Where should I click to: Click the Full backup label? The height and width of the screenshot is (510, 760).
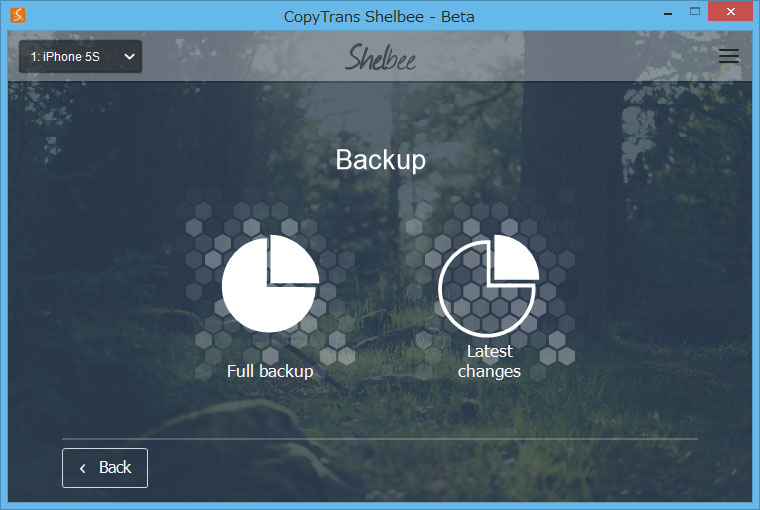click(x=270, y=371)
